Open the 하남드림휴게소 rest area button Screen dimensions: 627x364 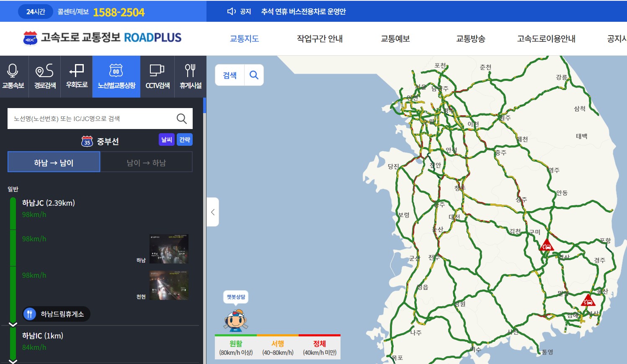point(56,314)
